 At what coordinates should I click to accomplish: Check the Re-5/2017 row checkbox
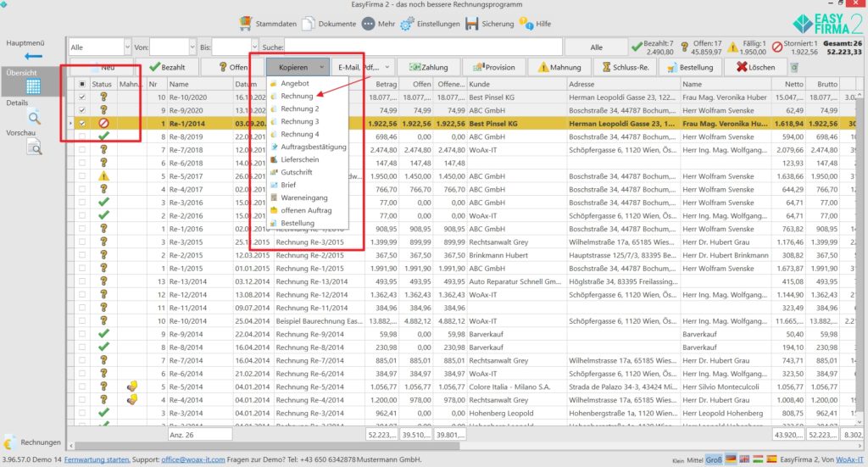click(x=82, y=176)
